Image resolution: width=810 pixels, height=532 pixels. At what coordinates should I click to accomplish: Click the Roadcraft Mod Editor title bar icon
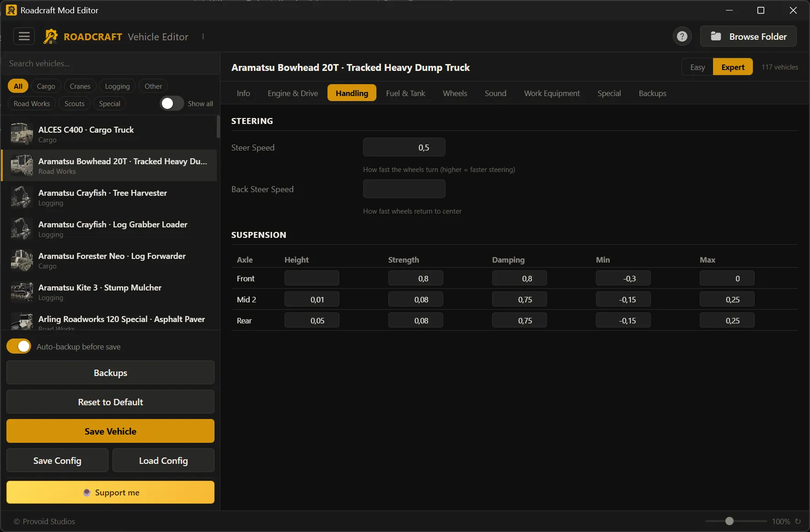(x=11, y=10)
